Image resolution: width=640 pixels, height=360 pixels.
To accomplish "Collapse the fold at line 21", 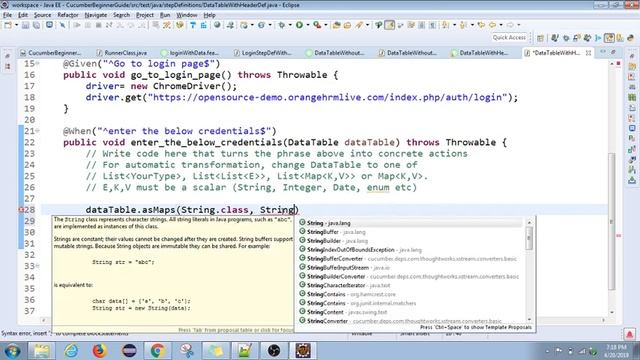I will 38,131.
